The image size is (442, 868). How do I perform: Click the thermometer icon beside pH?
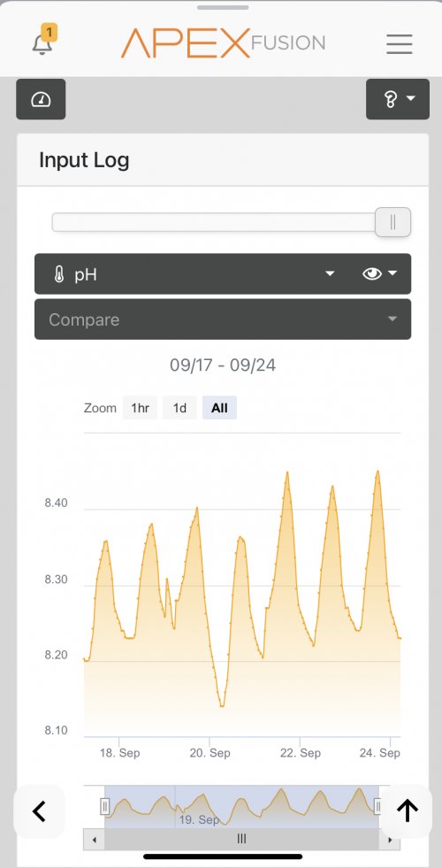[x=59, y=274]
